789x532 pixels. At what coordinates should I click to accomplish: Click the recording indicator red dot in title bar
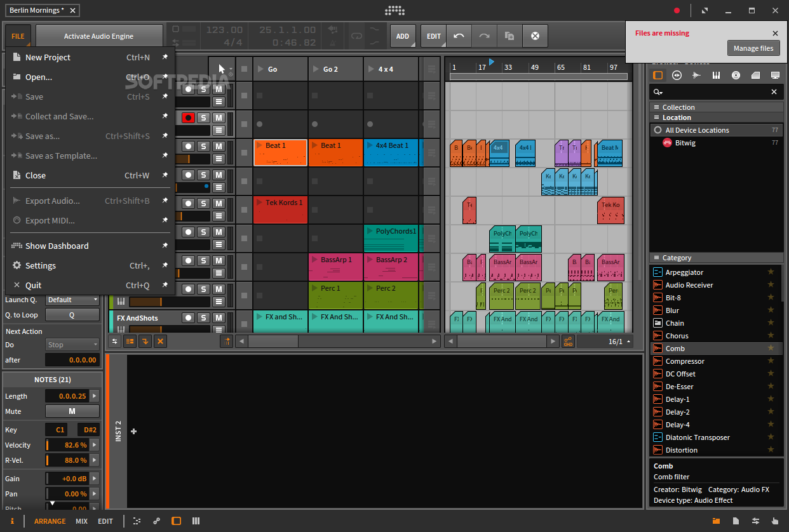click(677, 10)
